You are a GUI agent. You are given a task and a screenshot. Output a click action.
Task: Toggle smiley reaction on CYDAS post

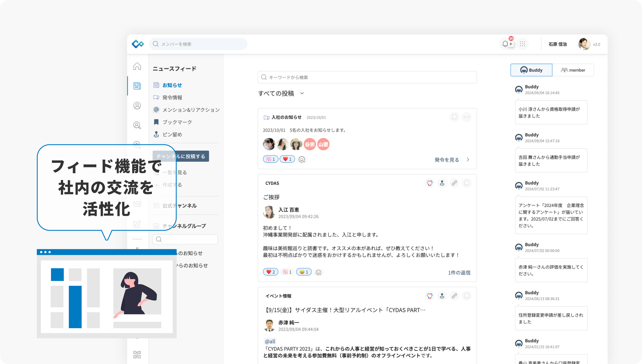[304, 272]
